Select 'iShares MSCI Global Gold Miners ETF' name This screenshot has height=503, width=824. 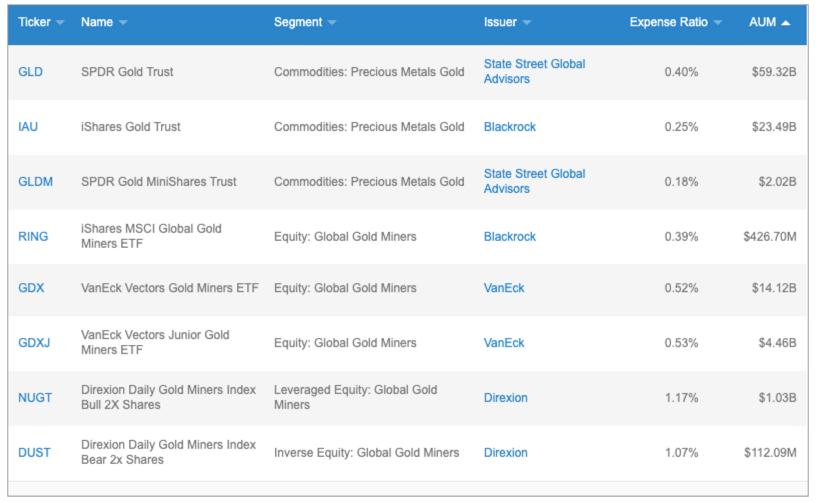pyautogui.click(x=151, y=236)
